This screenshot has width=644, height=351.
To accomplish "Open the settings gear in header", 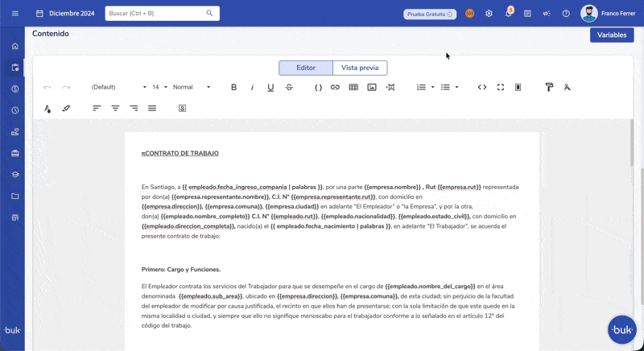I will 489,14.
